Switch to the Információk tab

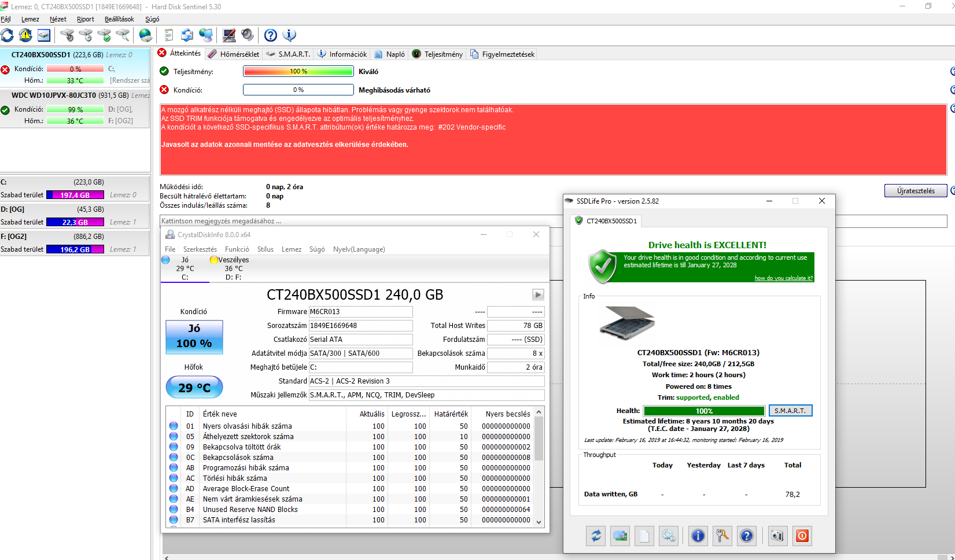342,54
